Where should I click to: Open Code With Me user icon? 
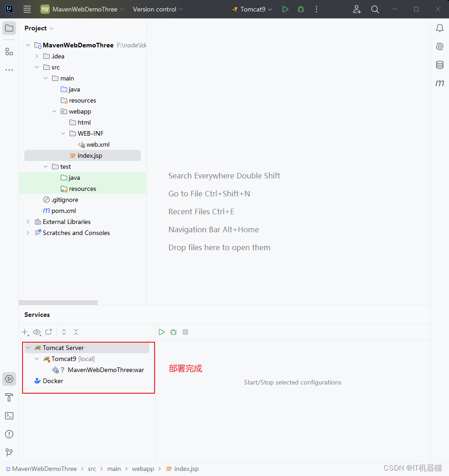pyautogui.click(x=357, y=9)
